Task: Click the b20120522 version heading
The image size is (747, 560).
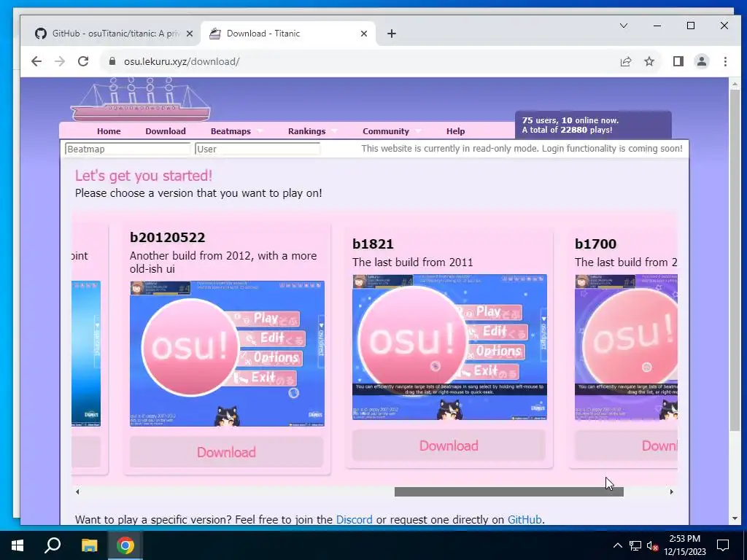Action: pyautogui.click(x=167, y=237)
